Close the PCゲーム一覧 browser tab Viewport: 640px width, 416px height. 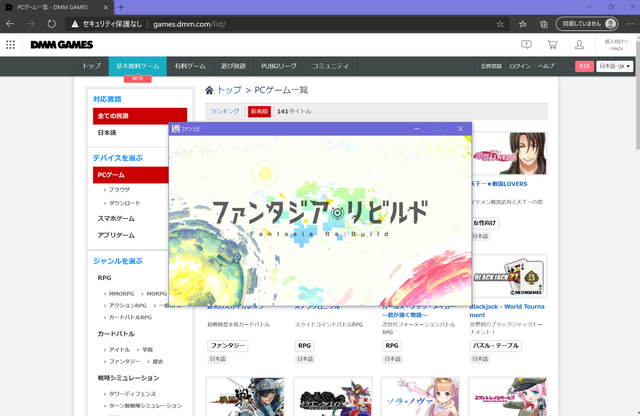(x=106, y=7)
